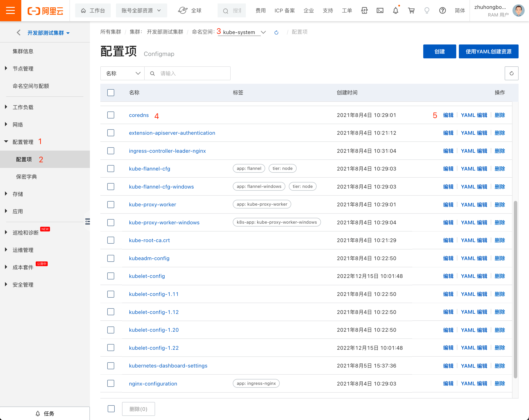Refresh the configmap table
Image resolution: width=529 pixels, height=420 pixels.
pyautogui.click(x=511, y=73)
